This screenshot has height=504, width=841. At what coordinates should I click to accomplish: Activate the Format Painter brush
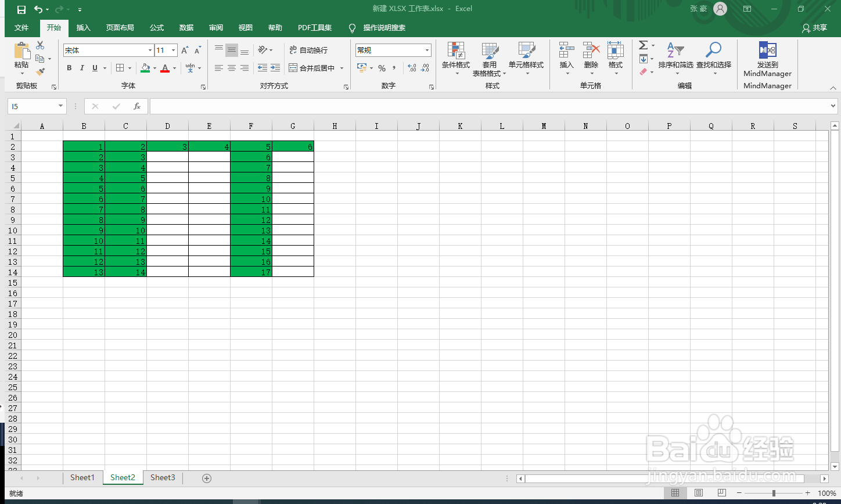click(x=40, y=72)
